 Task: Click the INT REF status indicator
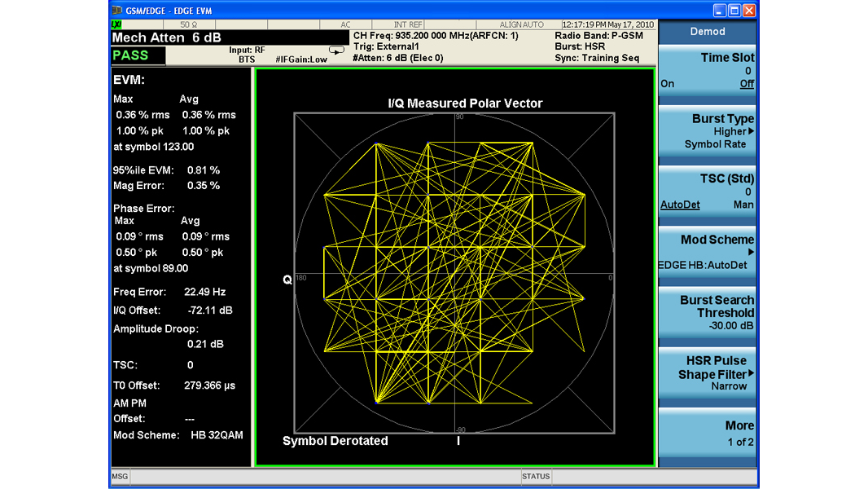pos(408,25)
